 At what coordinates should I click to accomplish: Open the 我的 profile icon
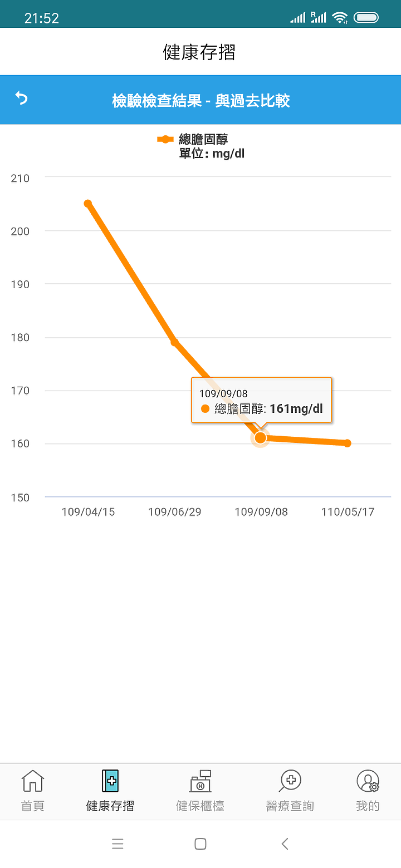(368, 781)
